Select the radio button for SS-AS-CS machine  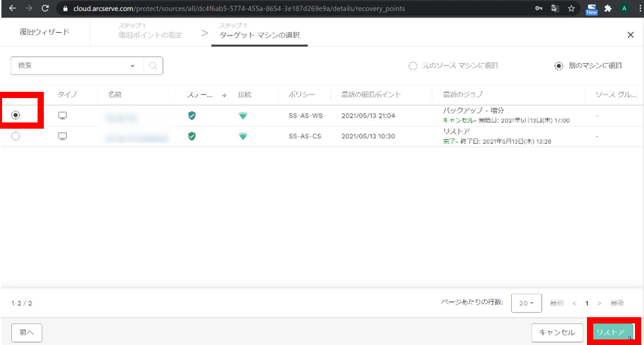[x=16, y=136]
